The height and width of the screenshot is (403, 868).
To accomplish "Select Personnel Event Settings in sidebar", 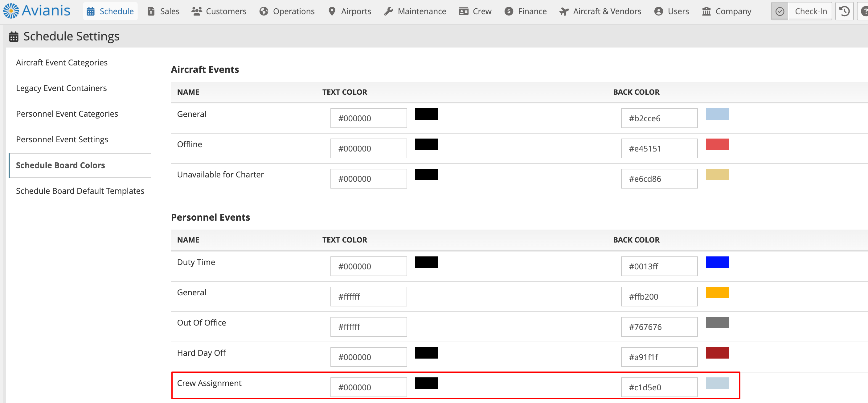I will pos(62,139).
